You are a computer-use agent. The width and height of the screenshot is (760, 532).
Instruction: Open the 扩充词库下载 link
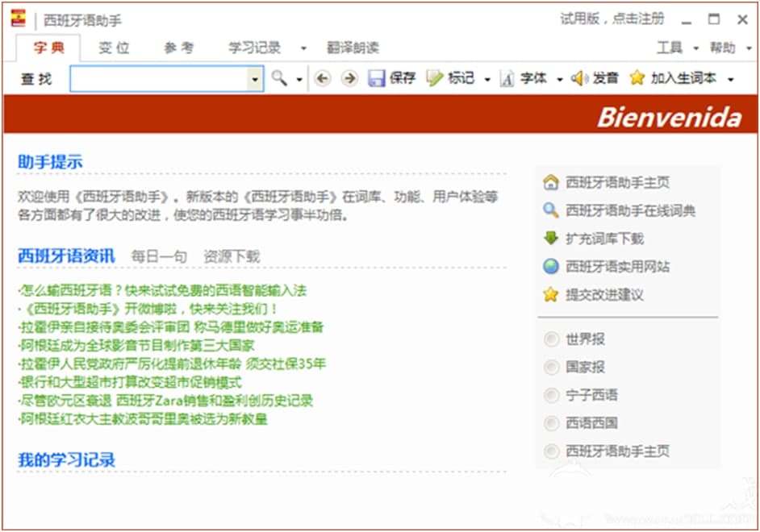(604, 238)
